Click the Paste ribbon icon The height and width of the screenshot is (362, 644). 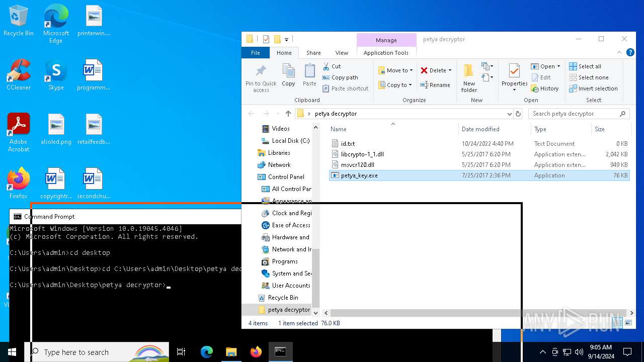(x=309, y=75)
